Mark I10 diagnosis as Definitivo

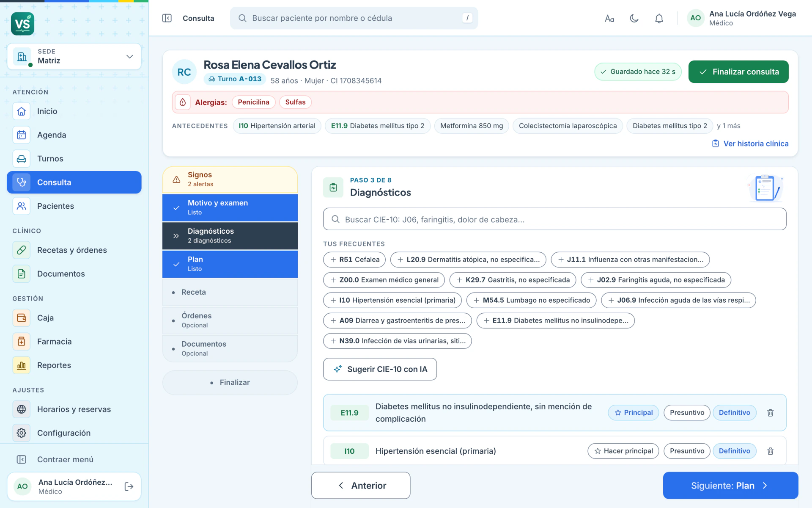tap(734, 451)
